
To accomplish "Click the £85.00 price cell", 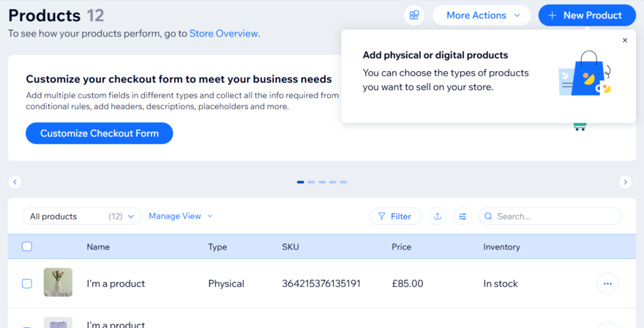I will pos(408,283).
